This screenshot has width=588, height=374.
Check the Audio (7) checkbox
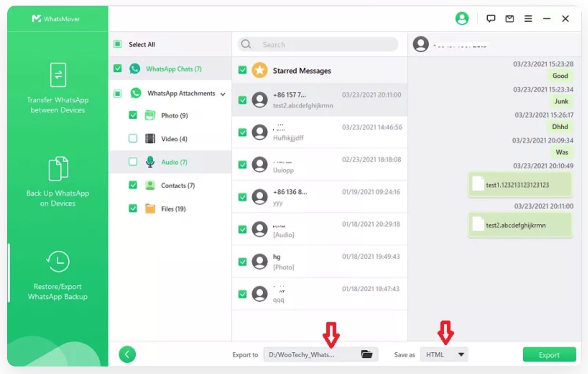(x=133, y=162)
